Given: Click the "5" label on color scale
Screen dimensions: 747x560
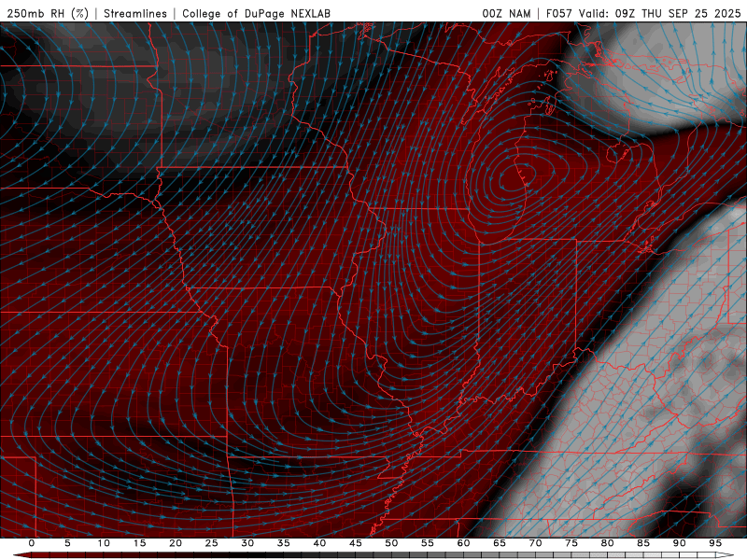Looking at the screenshot, I should coord(67,543).
